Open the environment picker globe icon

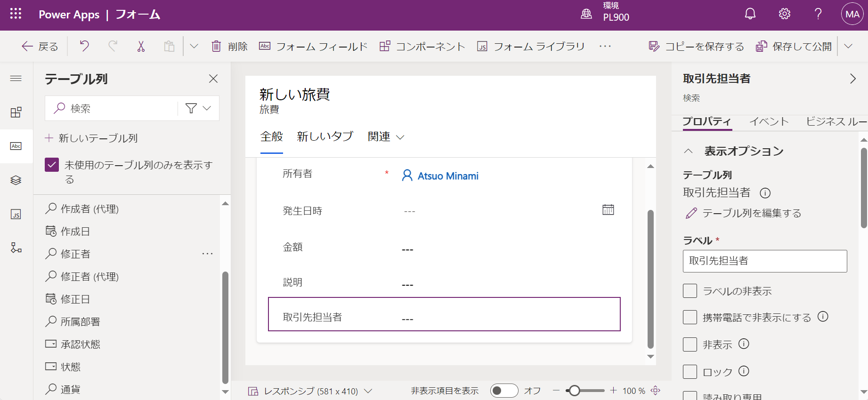586,14
